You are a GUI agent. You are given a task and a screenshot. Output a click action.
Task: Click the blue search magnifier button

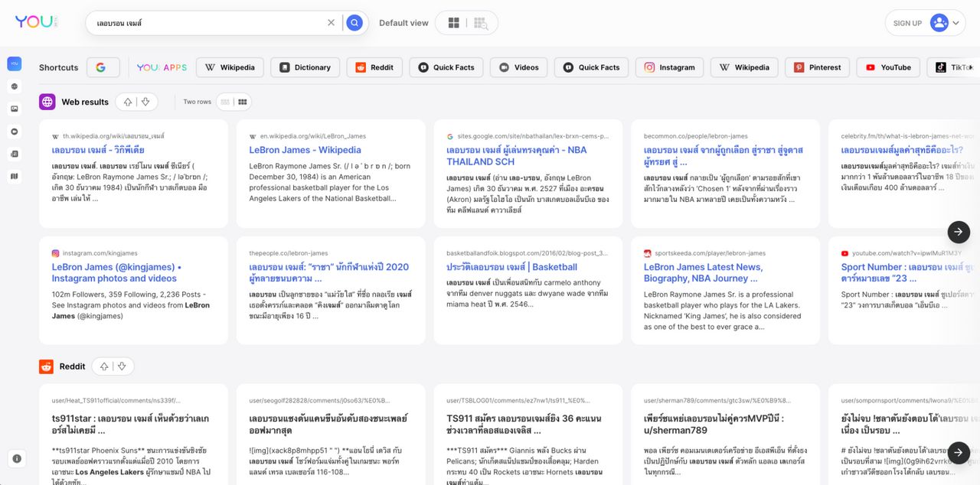pyautogui.click(x=354, y=23)
